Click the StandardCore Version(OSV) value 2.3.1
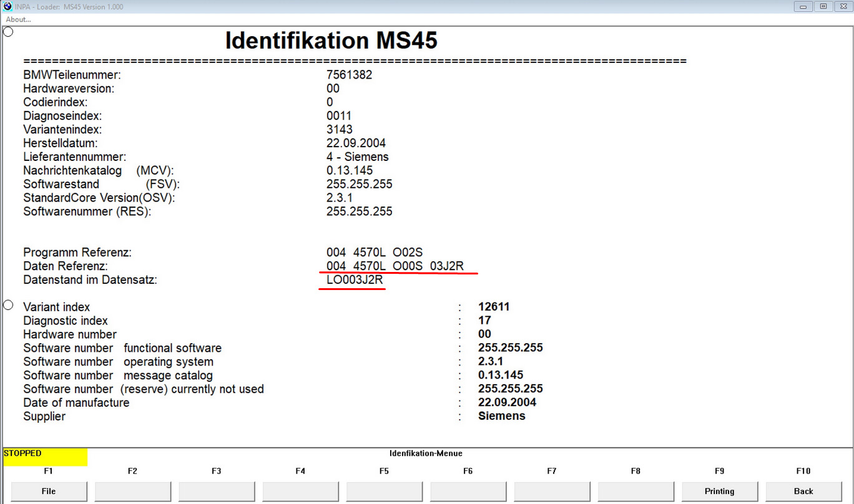 coord(340,198)
